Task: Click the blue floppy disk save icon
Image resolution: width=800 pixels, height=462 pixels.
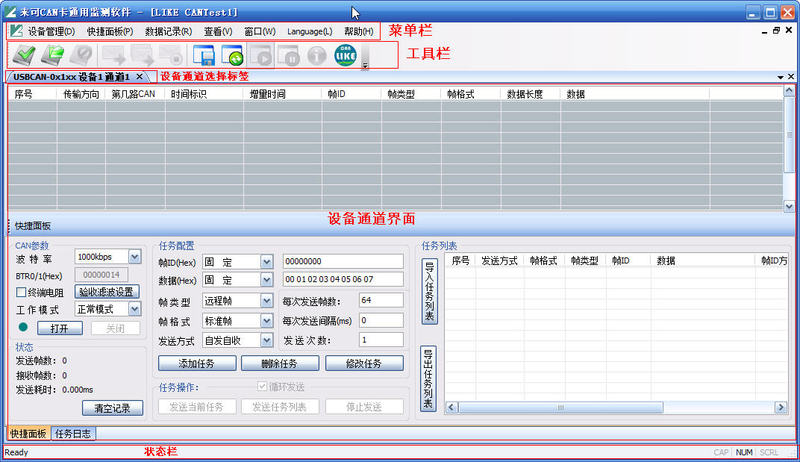Action: click(204, 56)
